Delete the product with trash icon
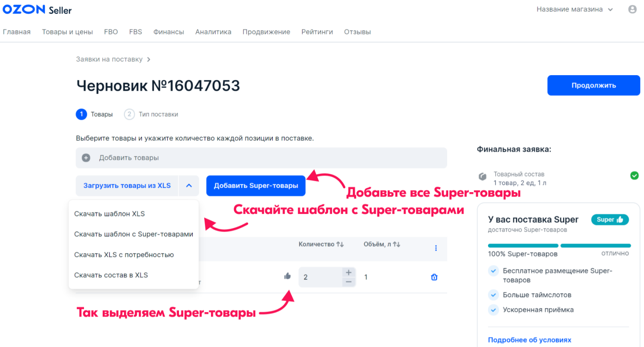This screenshot has width=644, height=347. (434, 277)
